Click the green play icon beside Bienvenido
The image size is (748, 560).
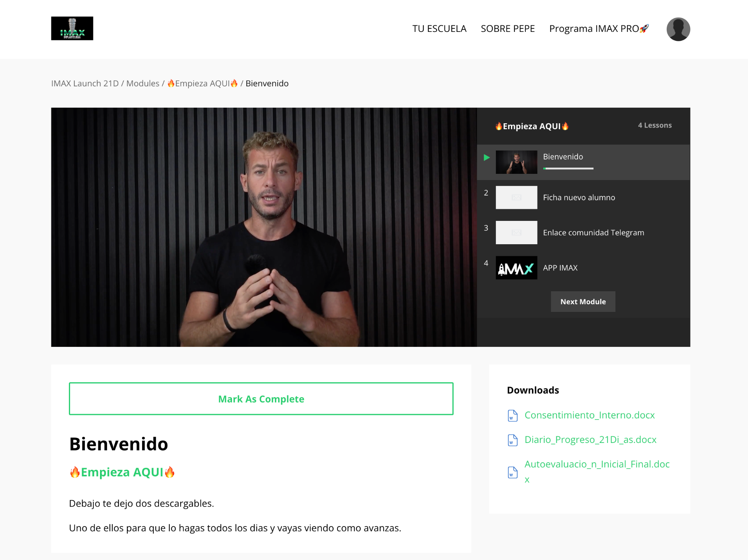coord(486,157)
